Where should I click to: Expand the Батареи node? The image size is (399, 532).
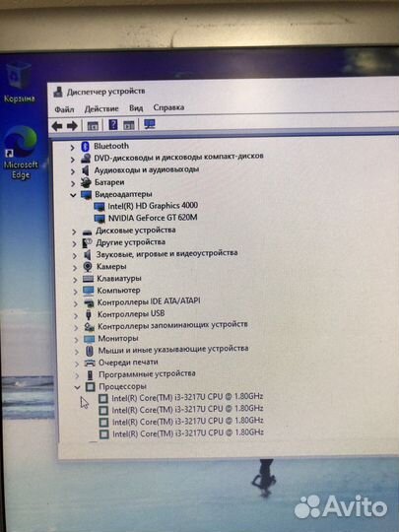(73, 183)
